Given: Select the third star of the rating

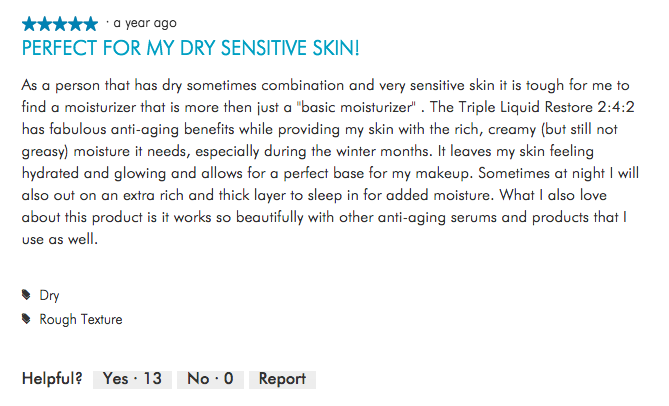Looking at the screenshot, I should point(60,23).
